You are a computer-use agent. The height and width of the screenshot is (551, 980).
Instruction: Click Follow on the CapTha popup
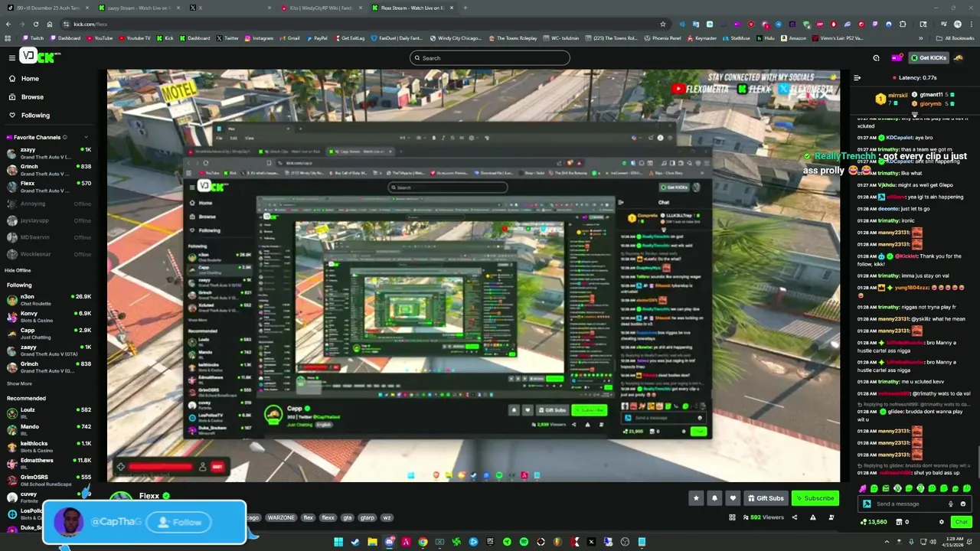pos(179,522)
